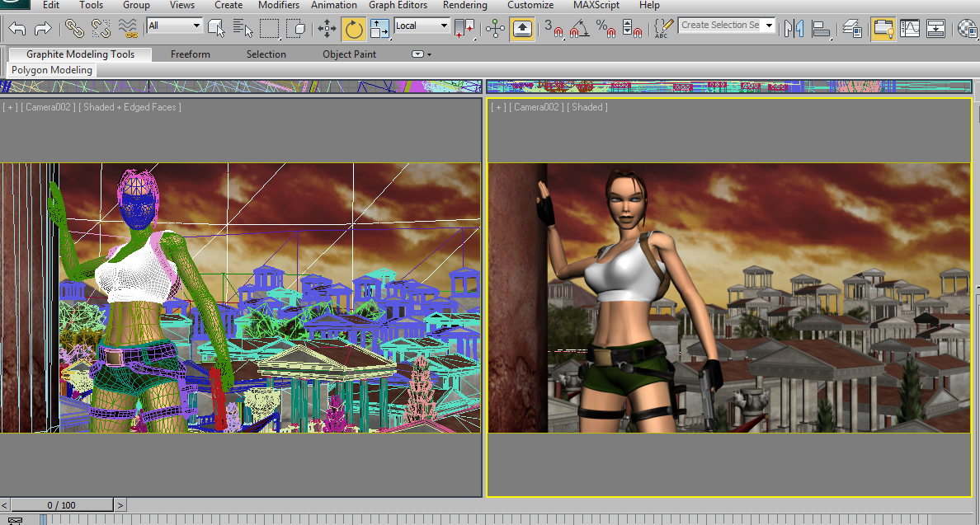Click the Undo arrow icon
Image resolution: width=980 pixels, height=525 pixels.
point(17,28)
